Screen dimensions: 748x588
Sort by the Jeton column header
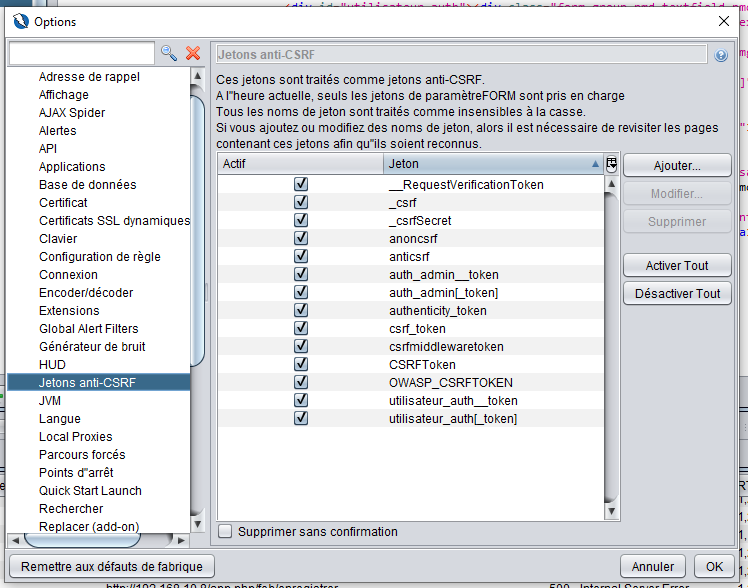click(493, 164)
